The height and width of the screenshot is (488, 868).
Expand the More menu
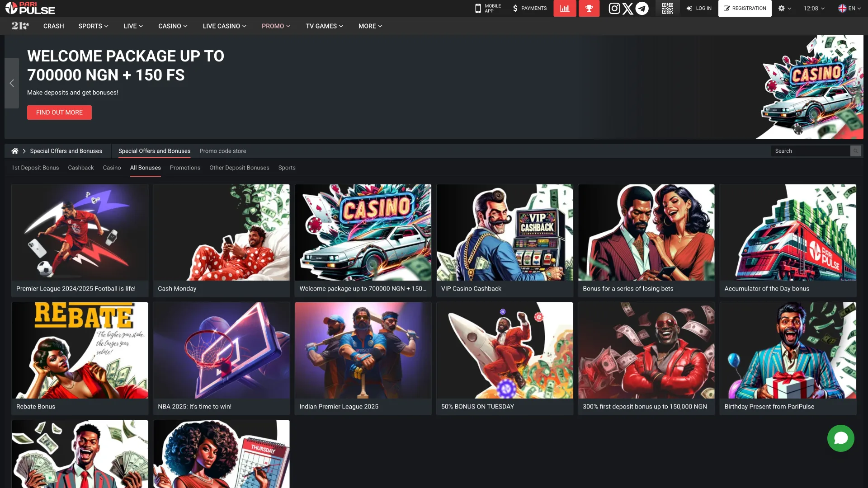point(370,26)
